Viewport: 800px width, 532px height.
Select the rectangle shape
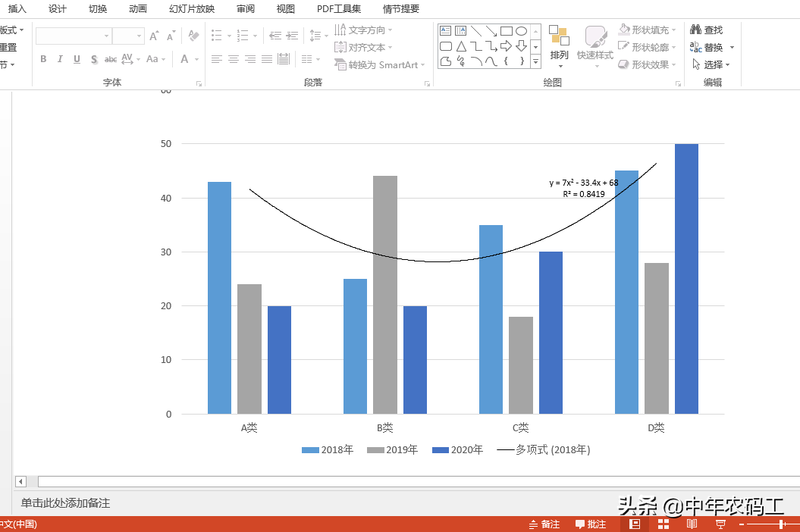tap(506, 30)
